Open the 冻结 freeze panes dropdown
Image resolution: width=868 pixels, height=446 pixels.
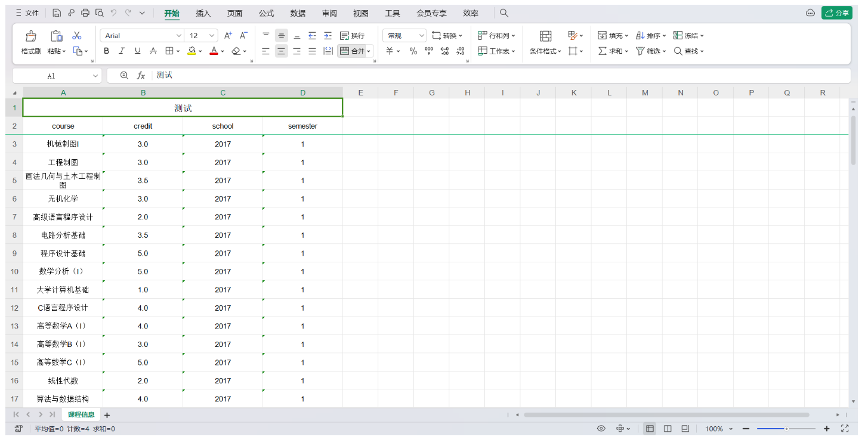(x=688, y=36)
